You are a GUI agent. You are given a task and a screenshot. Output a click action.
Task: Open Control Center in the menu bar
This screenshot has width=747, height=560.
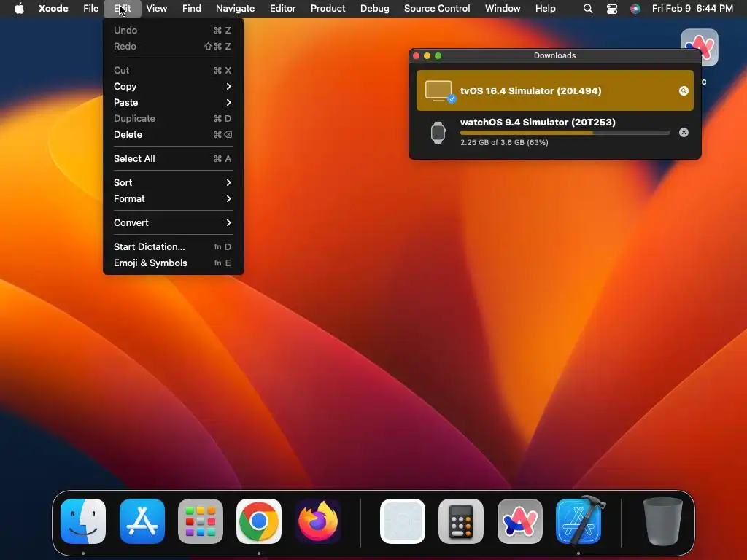click(x=612, y=8)
